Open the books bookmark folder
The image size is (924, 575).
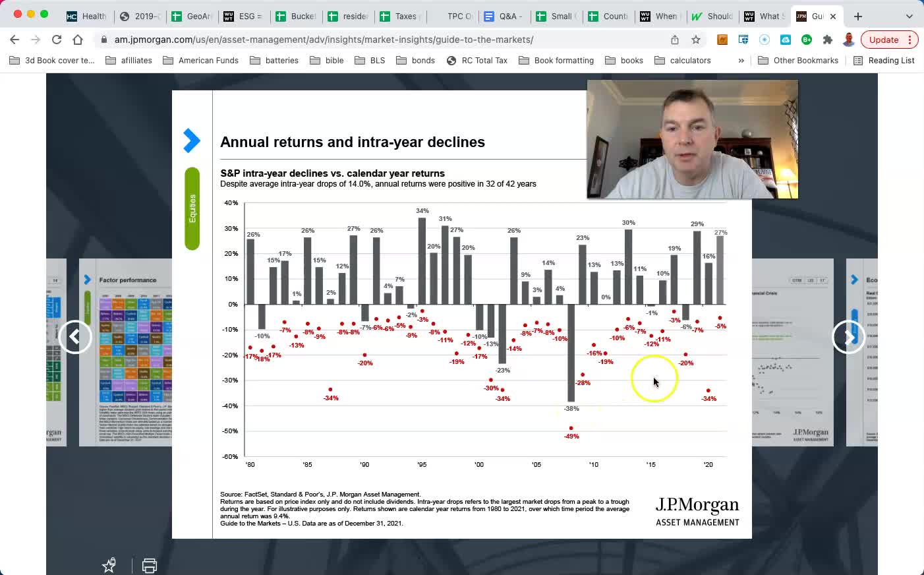[623, 60]
